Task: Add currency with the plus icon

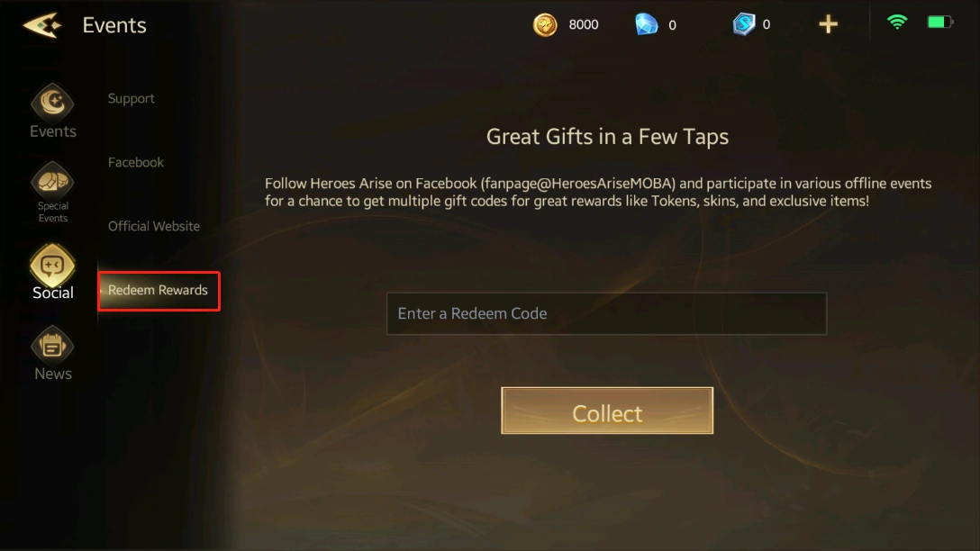Action: click(x=828, y=24)
